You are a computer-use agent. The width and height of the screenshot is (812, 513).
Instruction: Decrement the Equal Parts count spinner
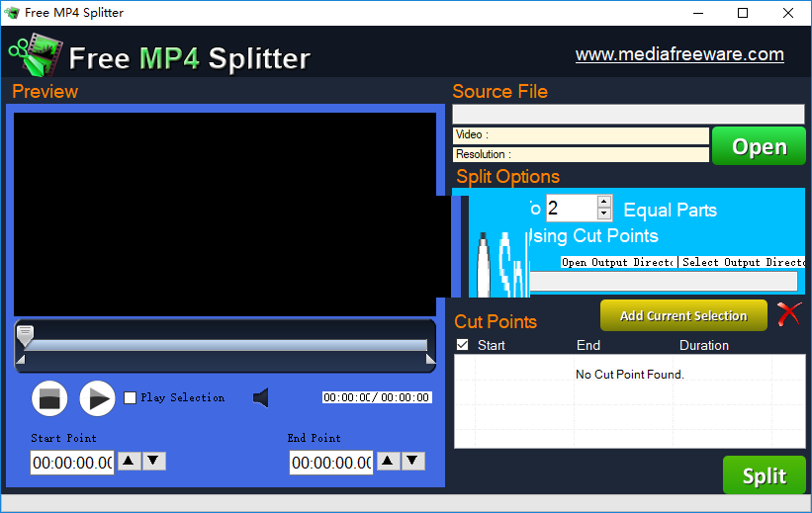point(604,214)
